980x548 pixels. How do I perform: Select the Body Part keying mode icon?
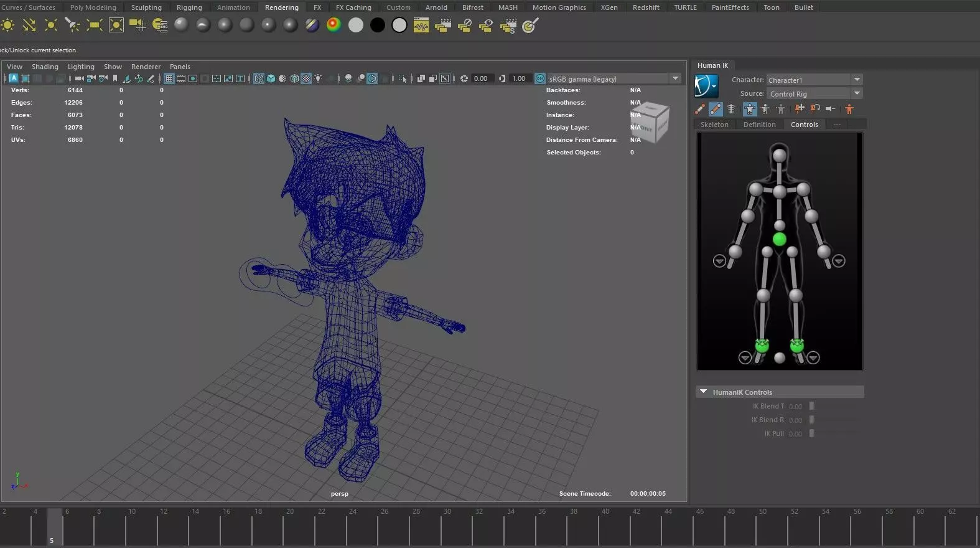765,109
